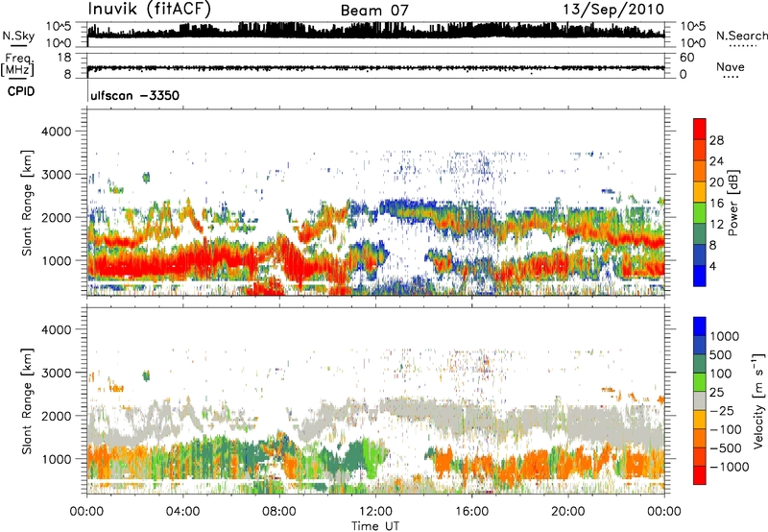The width and height of the screenshot is (768, 532).
Task: Click the red -1000 m/s velocity band
Action: (700, 475)
